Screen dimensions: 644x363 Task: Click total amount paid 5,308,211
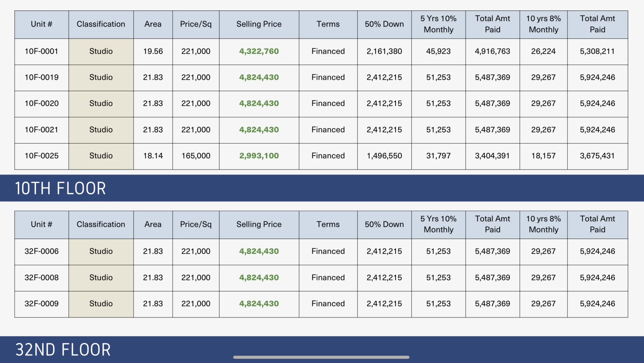[x=597, y=51]
